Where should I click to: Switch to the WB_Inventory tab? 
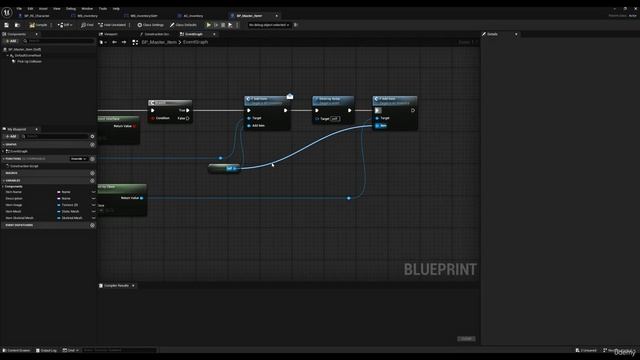87,16
